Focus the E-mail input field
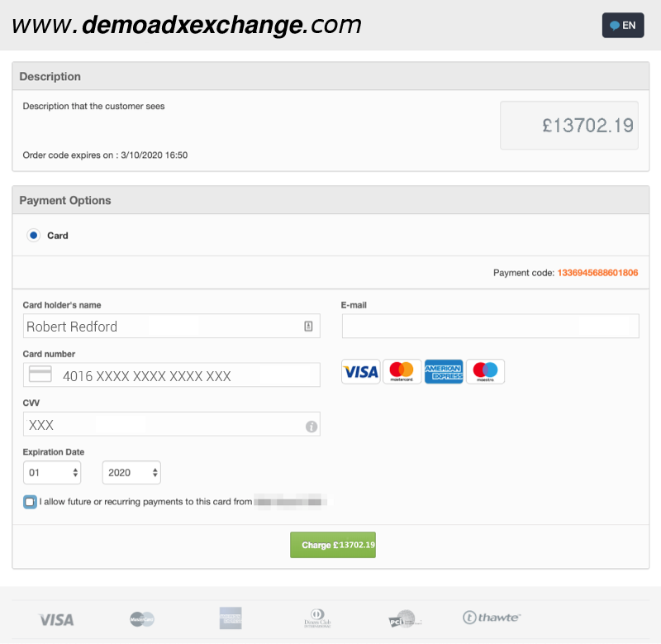This screenshot has width=661, height=644. click(490, 327)
